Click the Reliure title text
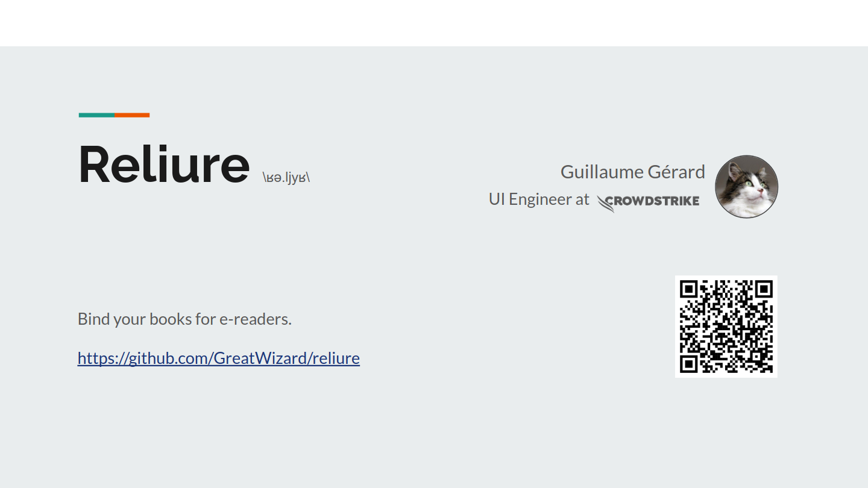868x488 pixels. point(163,166)
